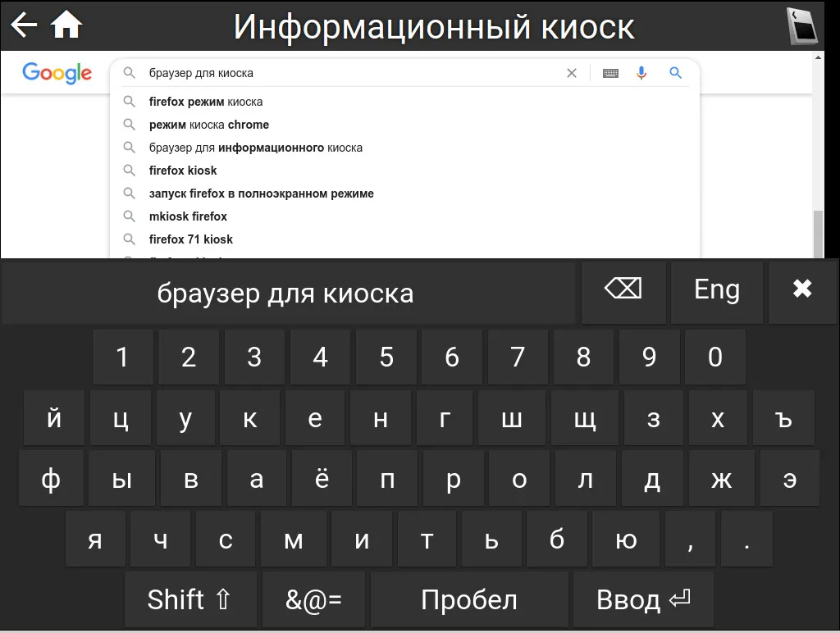
Task: Switch keyboard layout to Eng
Action: click(717, 293)
